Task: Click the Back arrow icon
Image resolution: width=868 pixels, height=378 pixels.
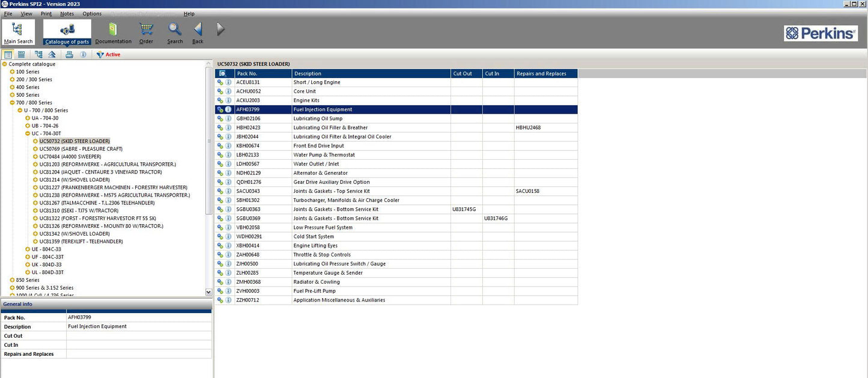Action: (197, 28)
